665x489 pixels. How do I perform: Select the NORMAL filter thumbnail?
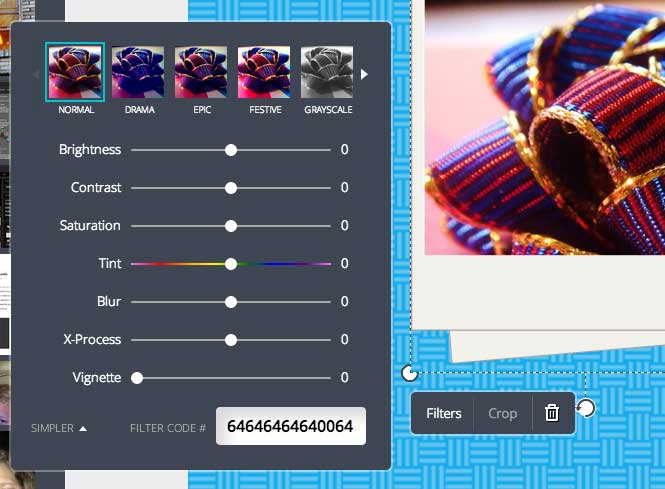coord(75,73)
